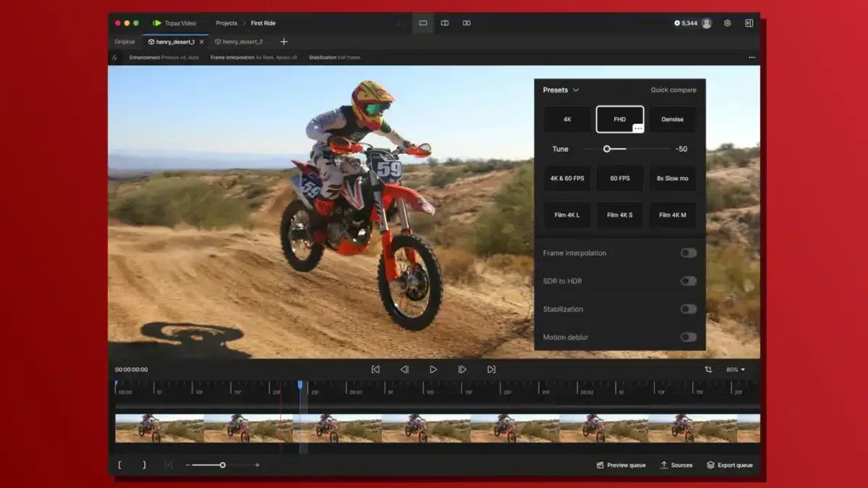Open the settings gear

[727, 23]
